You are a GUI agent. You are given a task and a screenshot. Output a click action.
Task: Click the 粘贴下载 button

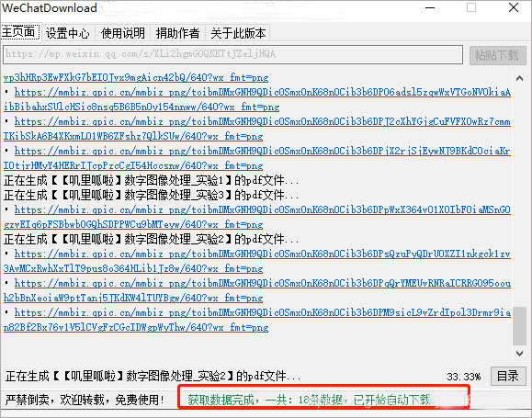point(497,55)
